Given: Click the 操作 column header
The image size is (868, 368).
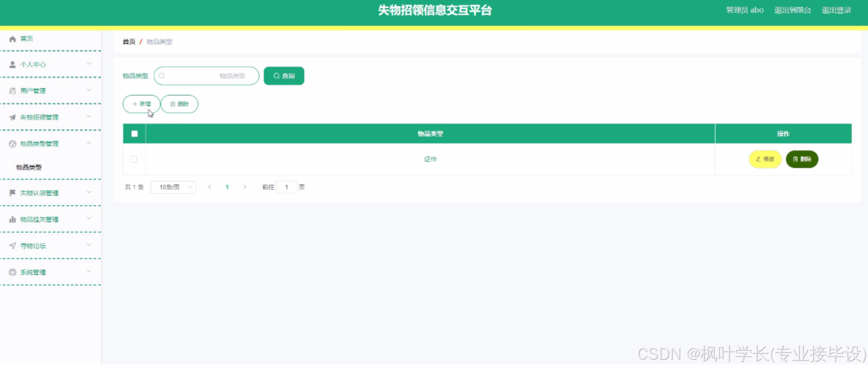Looking at the screenshot, I should [783, 134].
